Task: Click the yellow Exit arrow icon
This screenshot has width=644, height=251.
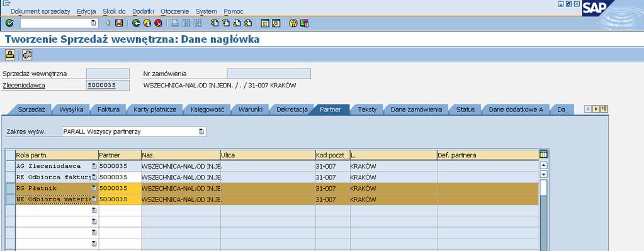Action: click(147, 23)
